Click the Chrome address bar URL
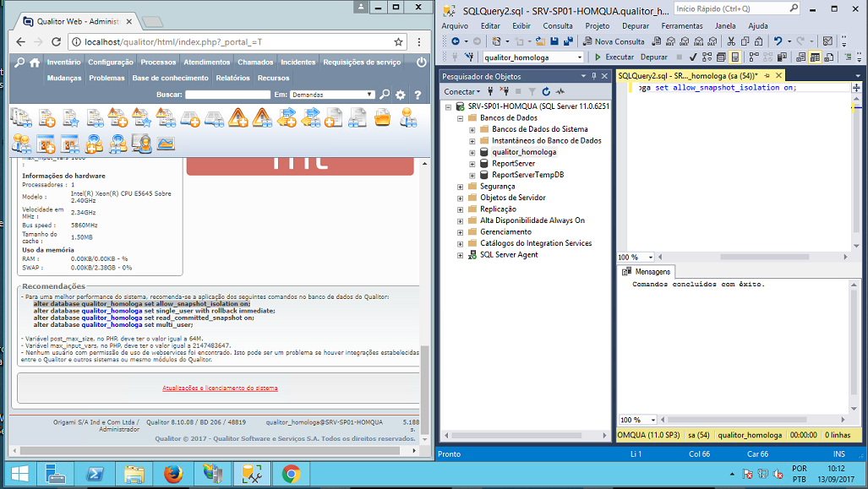This screenshot has width=868, height=489. [x=173, y=42]
